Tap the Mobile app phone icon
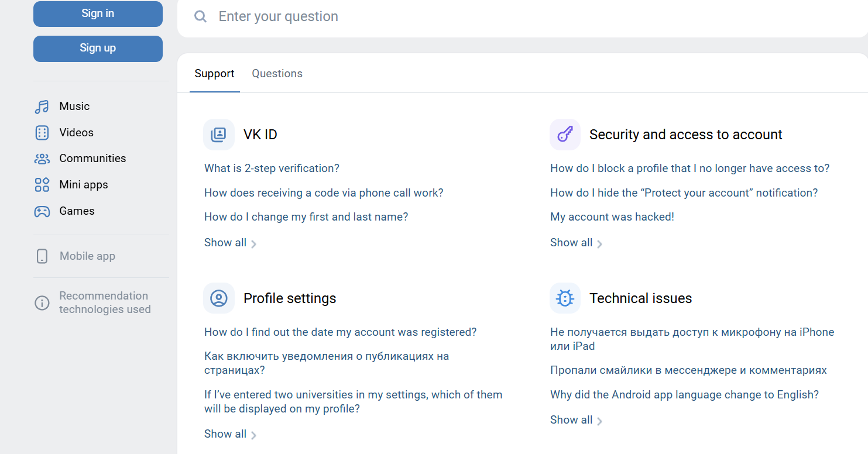868x454 pixels. point(42,256)
